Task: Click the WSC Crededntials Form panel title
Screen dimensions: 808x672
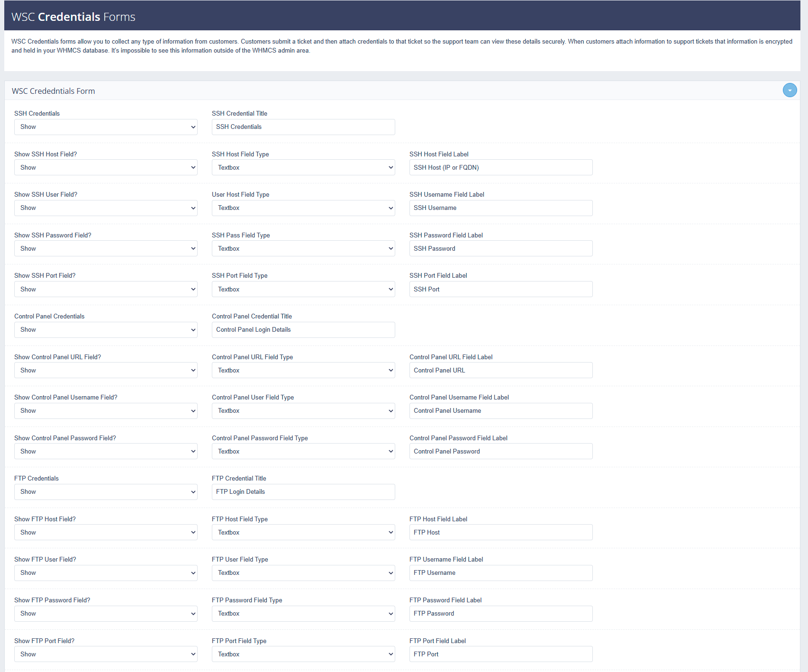Action: (53, 91)
